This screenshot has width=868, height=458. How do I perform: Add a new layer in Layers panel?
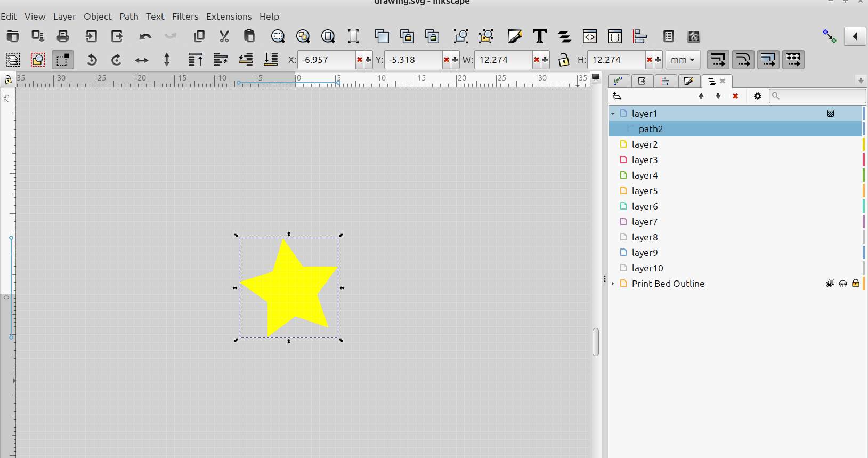pyautogui.click(x=617, y=96)
